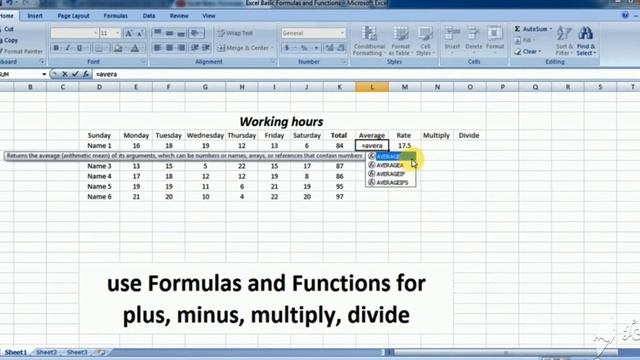The height and width of the screenshot is (360, 640).
Task: Switch to the Data ribbon tab
Action: (x=149, y=16)
